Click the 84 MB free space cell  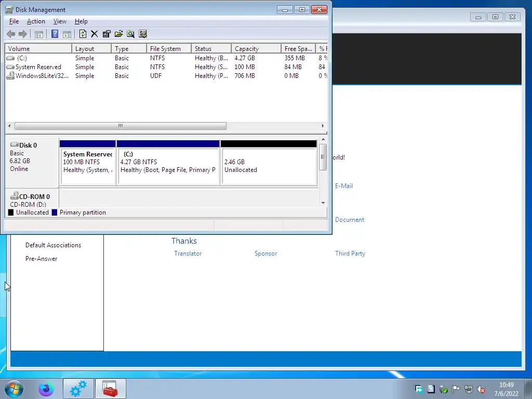293,67
